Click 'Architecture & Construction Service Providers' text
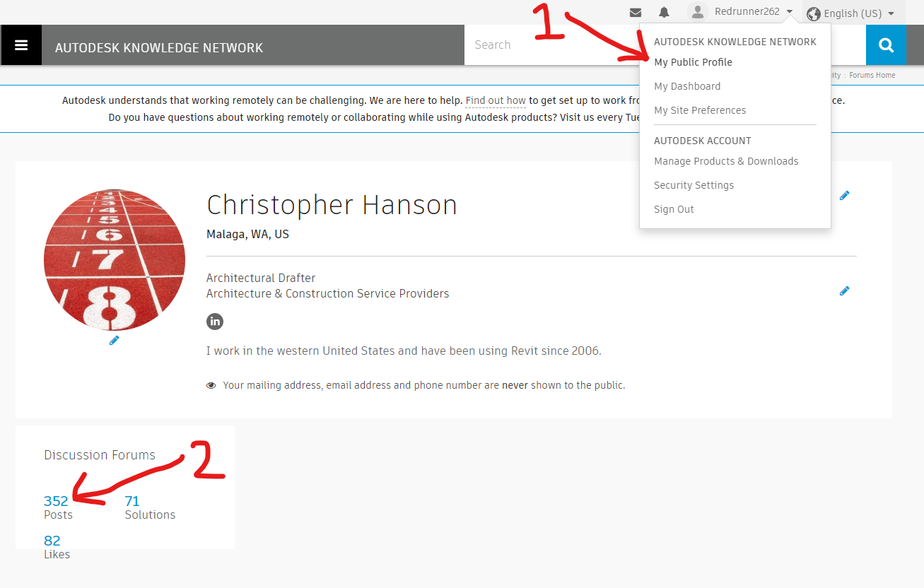This screenshot has width=924, height=588. tap(327, 293)
